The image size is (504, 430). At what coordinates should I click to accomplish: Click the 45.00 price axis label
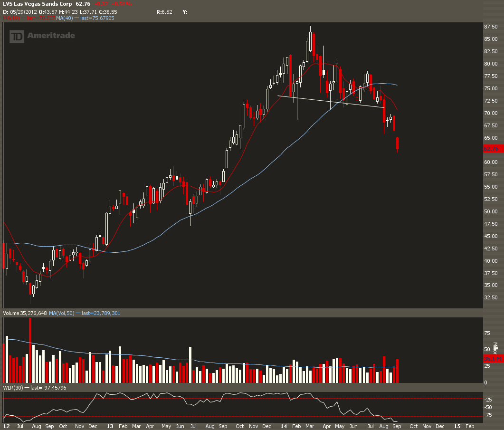coord(491,236)
